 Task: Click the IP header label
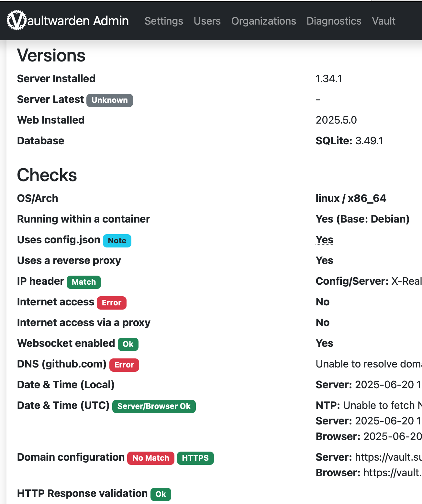click(40, 281)
